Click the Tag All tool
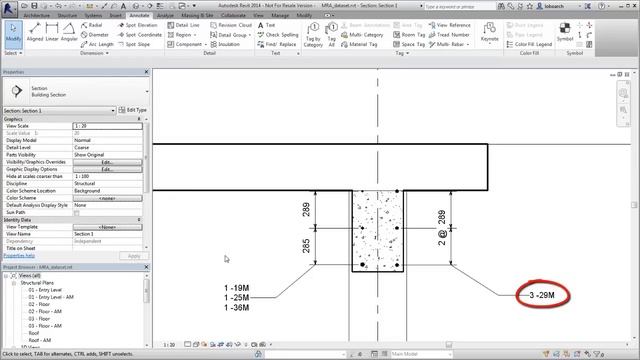640x360 pixels. coord(332,35)
